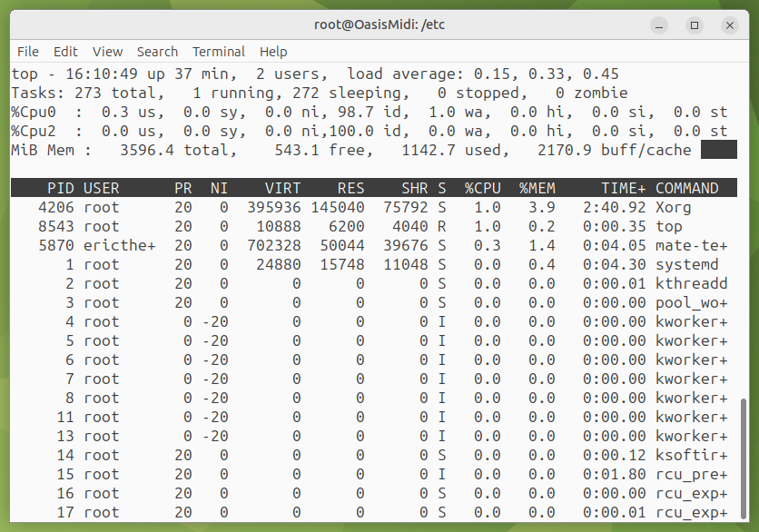Open the View menu

coord(107,52)
